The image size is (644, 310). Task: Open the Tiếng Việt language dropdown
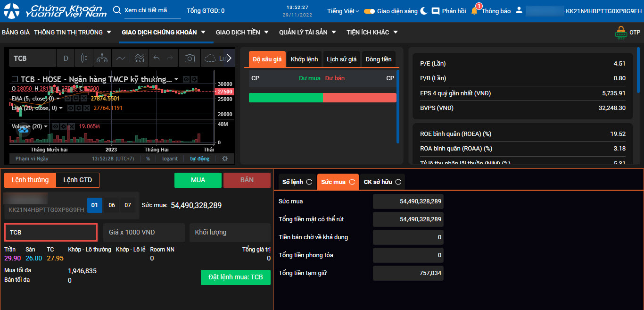343,11
